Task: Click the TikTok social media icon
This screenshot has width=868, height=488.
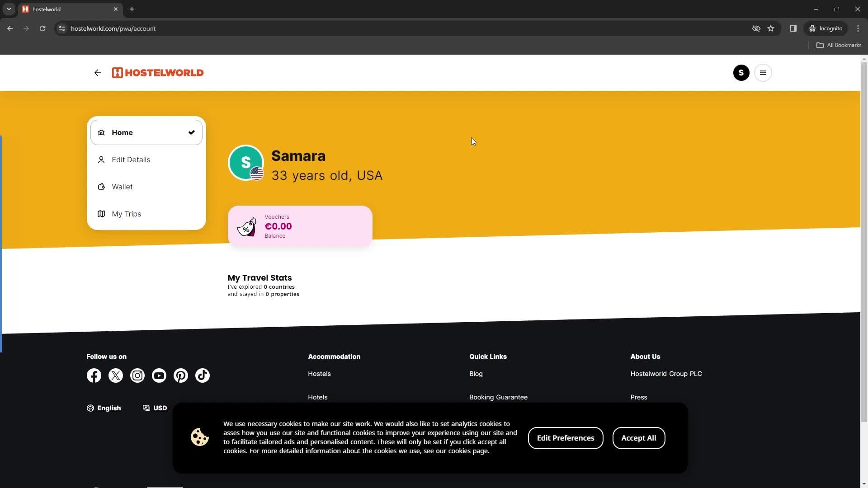Action: tap(202, 375)
